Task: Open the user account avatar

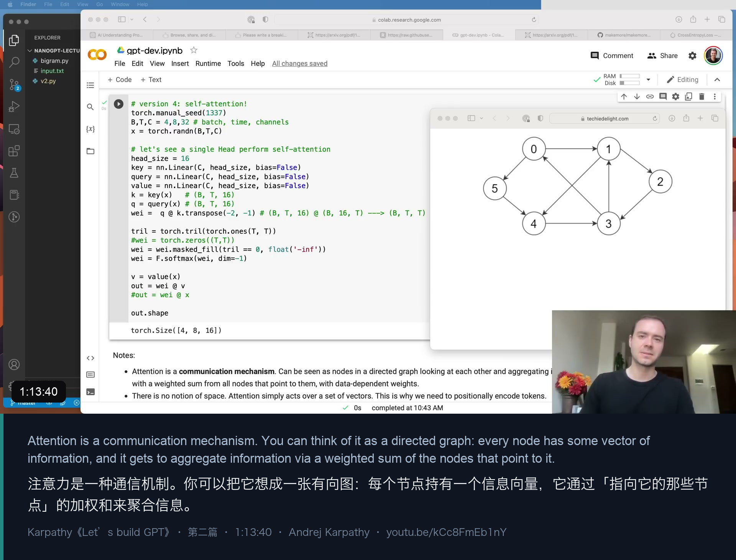Action: [x=713, y=56]
